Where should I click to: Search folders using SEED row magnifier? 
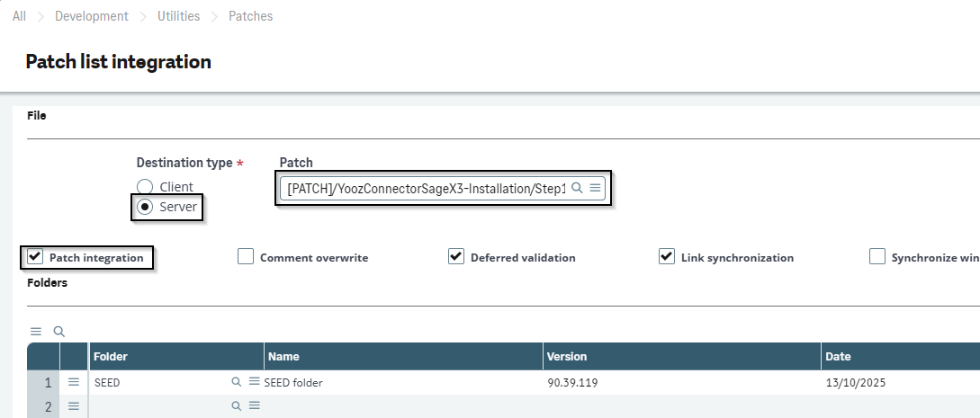(x=237, y=382)
